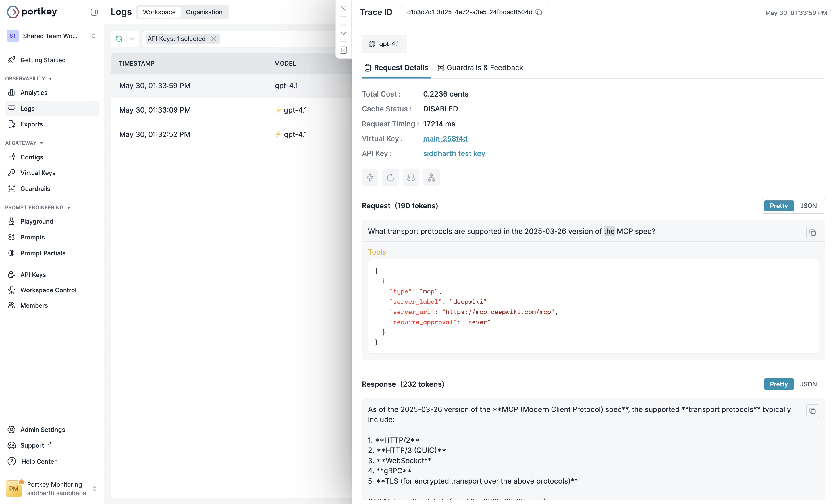835x504 pixels.
Task: Expand the trace detail panel
Action: click(343, 50)
